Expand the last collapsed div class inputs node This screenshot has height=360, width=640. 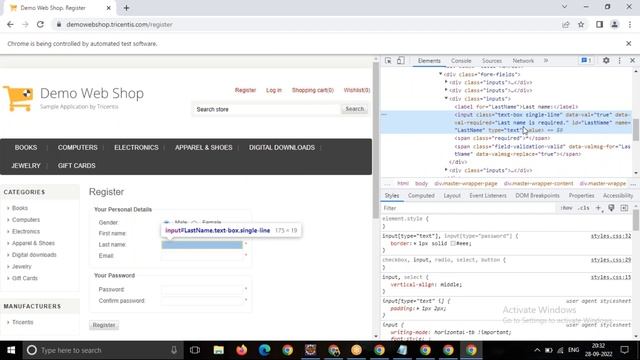[446, 170]
